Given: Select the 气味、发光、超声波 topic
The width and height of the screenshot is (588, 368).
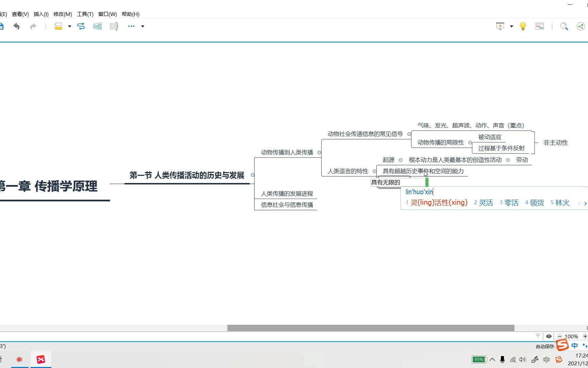Looking at the screenshot, I should click(471, 125).
